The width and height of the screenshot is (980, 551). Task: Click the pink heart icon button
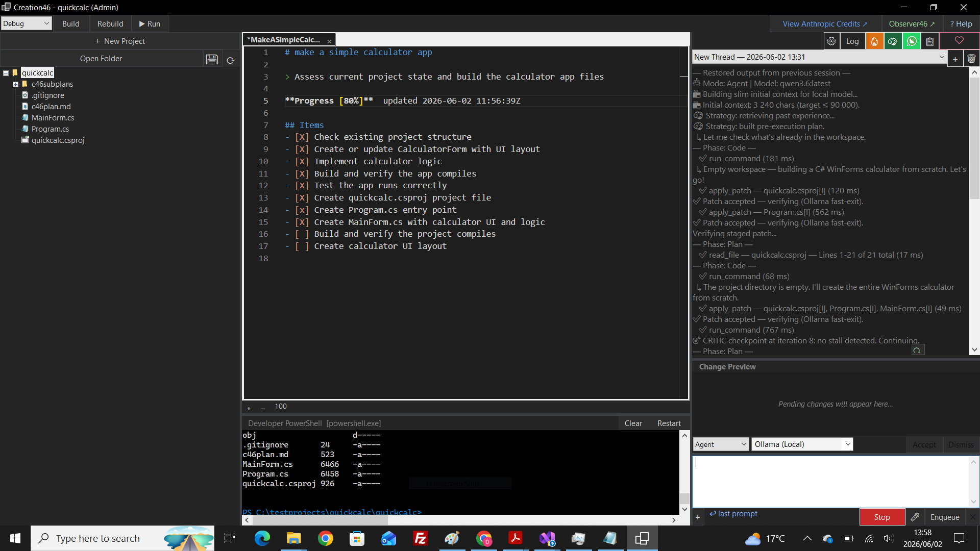click(x=959, y=41)
